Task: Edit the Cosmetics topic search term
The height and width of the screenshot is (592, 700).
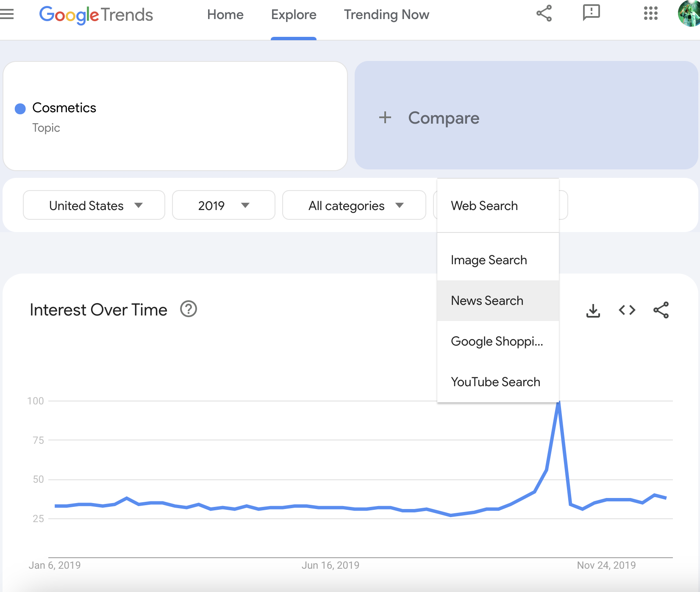Action: (x=175, y=116)
